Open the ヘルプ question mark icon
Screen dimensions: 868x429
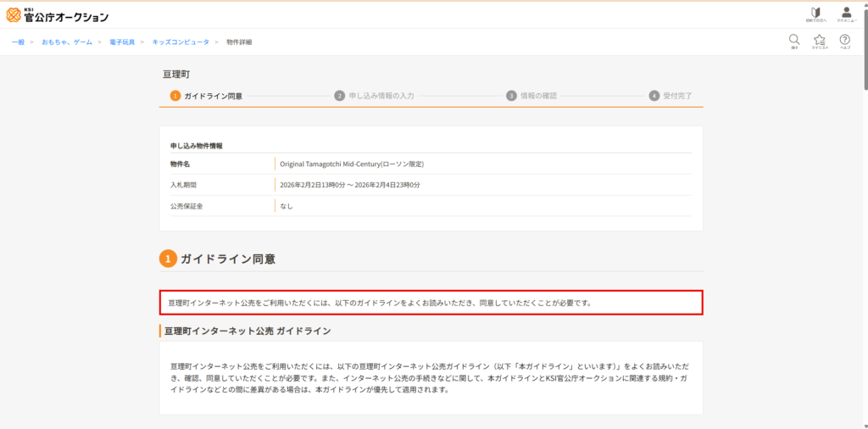click(x=844, y=41)
